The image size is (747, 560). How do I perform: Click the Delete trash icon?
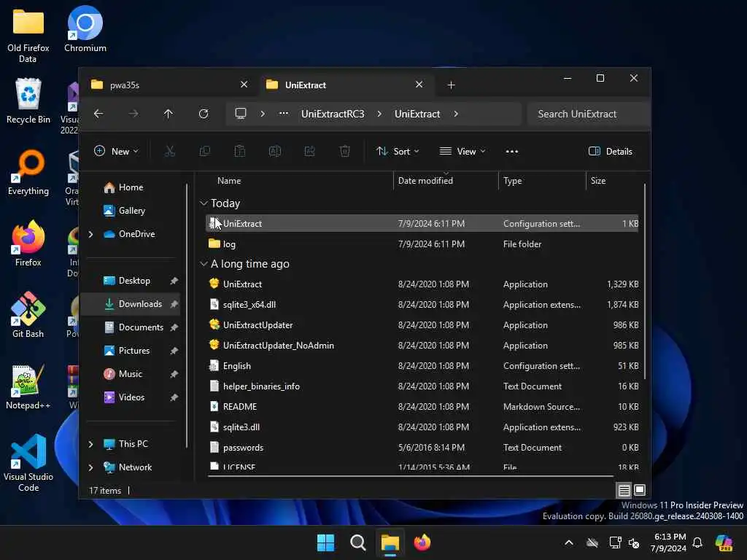345,152
